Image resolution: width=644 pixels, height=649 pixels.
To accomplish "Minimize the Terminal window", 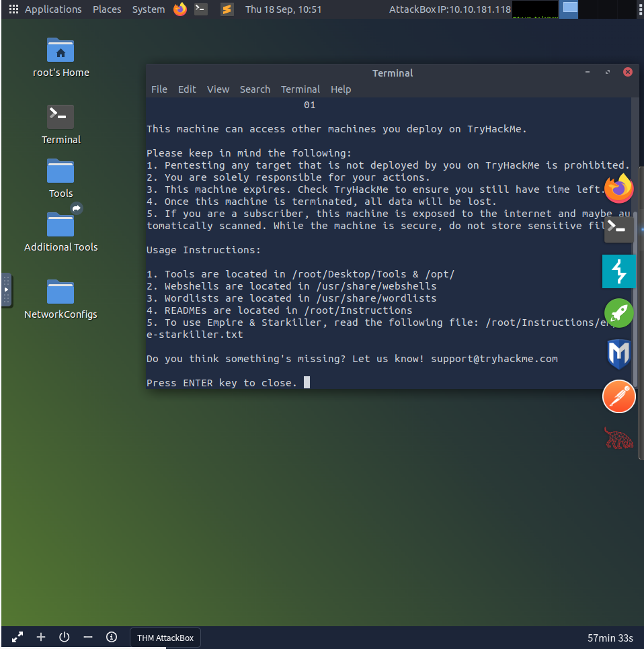I will 588,72.
